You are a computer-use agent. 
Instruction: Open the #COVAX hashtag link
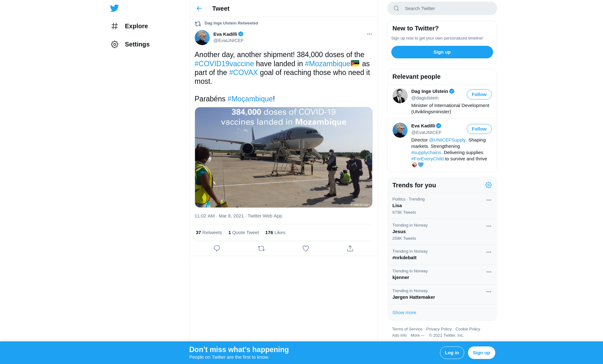[243, 72]
